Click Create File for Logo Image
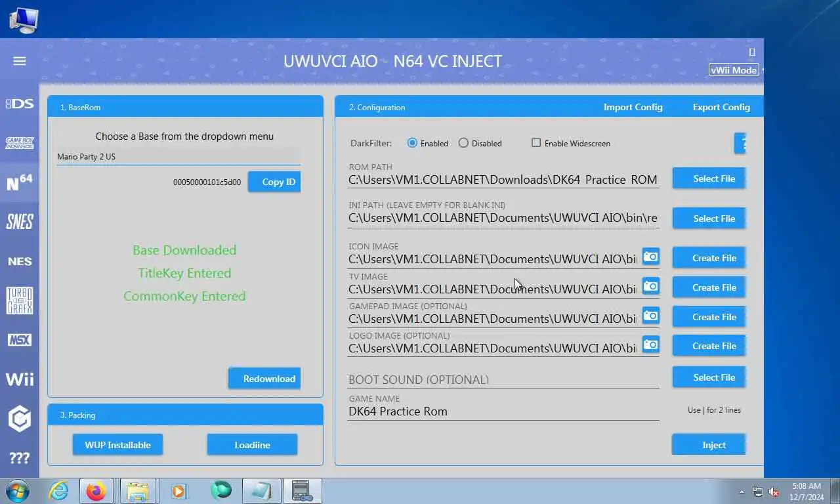Viewport: 840px width, 504px height. click(709, 346)
